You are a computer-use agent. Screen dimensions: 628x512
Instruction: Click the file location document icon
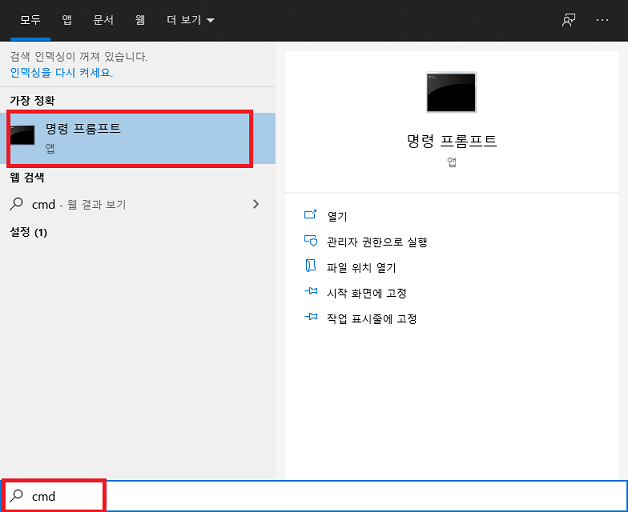click(x=310, y=265)
